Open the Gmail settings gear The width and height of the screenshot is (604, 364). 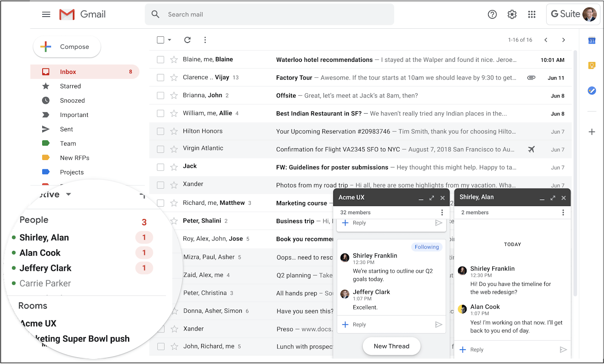pyautogui.click(x=512, y=14)
